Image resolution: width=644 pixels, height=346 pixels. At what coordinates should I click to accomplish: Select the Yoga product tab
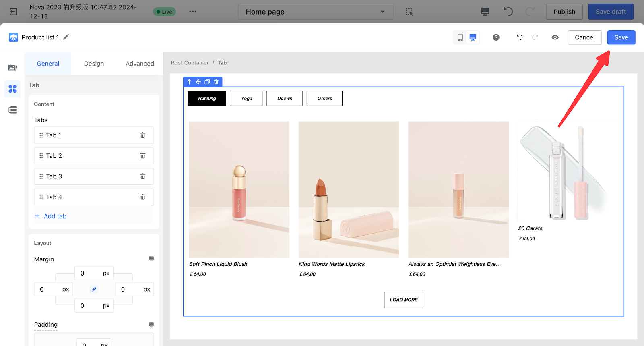(x=246, y=98)
